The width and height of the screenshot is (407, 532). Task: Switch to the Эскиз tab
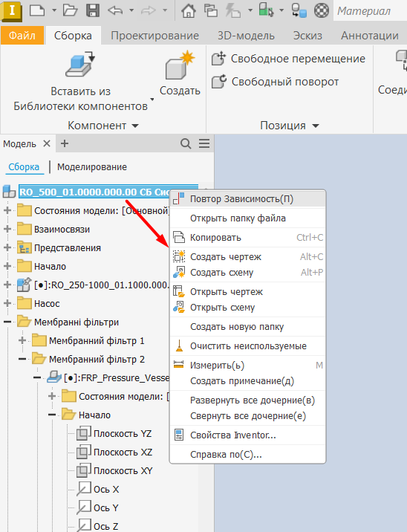(307, 35)
